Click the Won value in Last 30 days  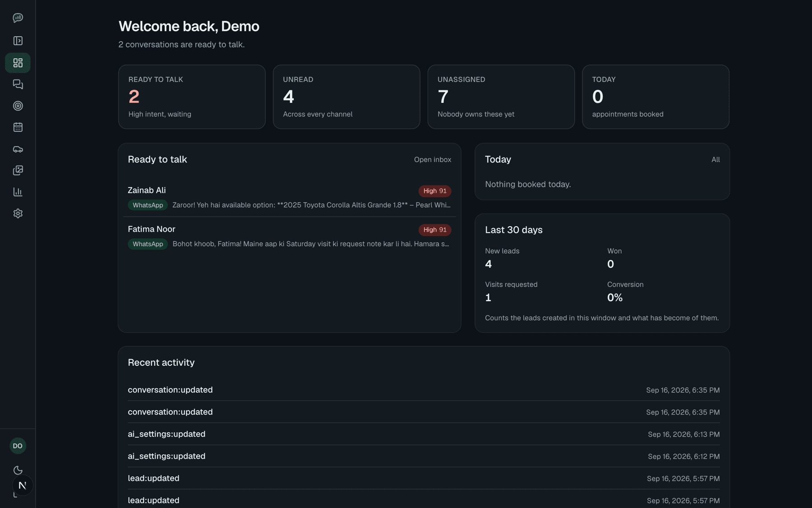pos(610,264)
